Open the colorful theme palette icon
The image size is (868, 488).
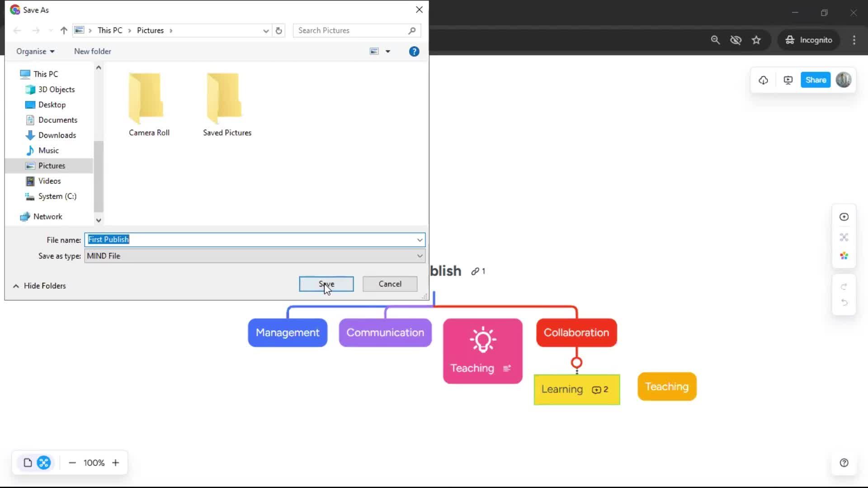click(844, 256)
